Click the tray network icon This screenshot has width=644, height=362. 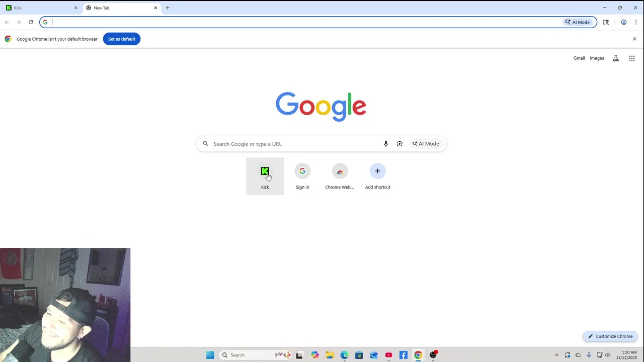click(x=600, y=355)
